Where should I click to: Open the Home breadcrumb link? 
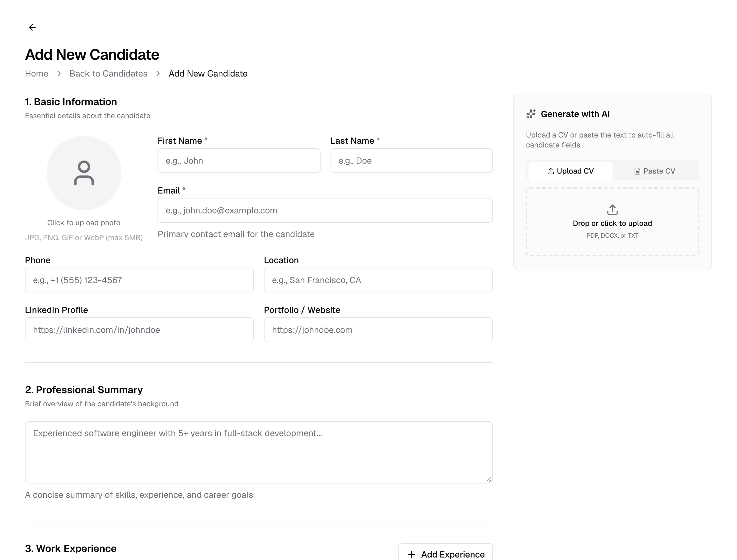(x=37, y=74)
